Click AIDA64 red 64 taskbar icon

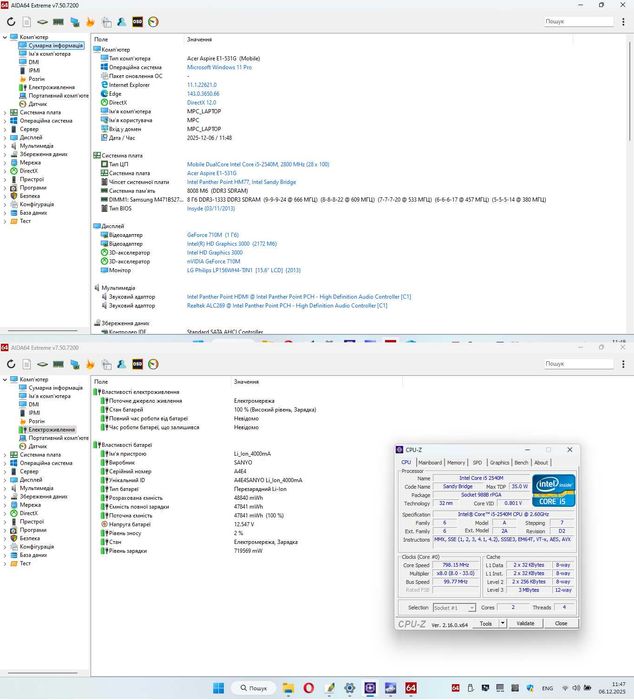(x=411, y=688)
